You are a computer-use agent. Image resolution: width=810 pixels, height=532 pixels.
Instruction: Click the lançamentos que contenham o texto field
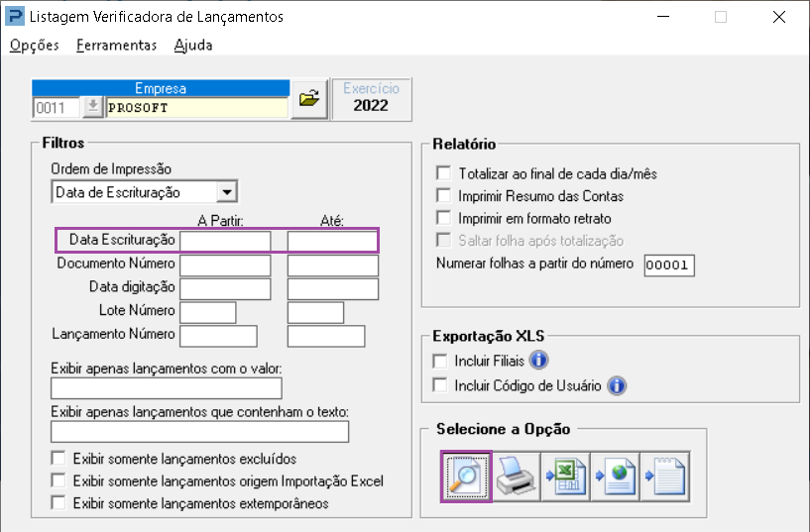click(200, 431)
